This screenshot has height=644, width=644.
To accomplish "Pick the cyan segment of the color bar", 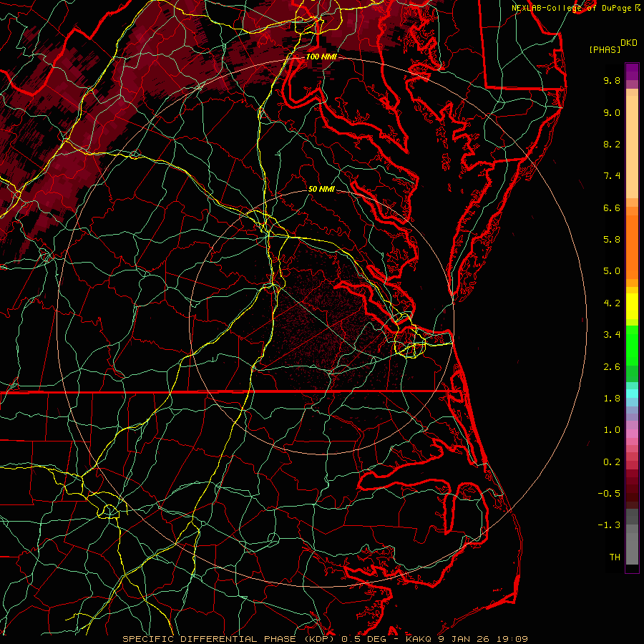I will pos(632,394).
